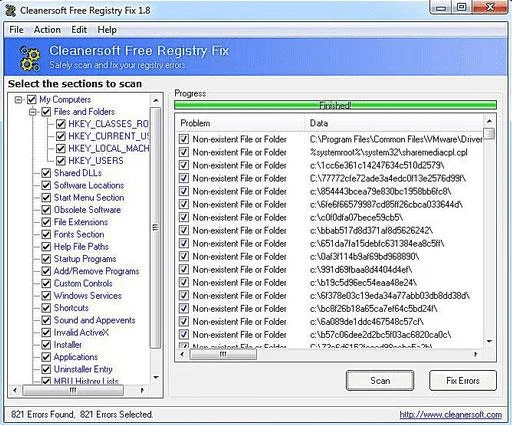Viewport: 512px width, 425px height.
Task: Click the gears logo in the blue banner
Action: pyautogui.click(x=30, y=58)
